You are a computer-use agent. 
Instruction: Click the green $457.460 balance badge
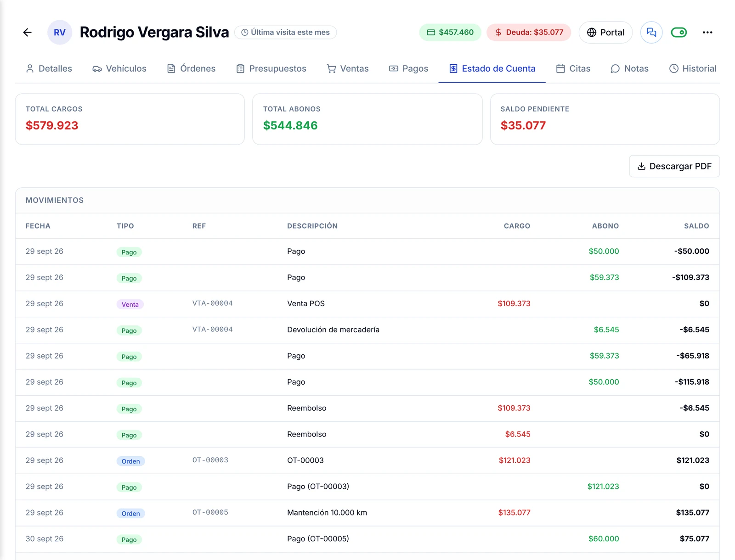coord(450,32)
